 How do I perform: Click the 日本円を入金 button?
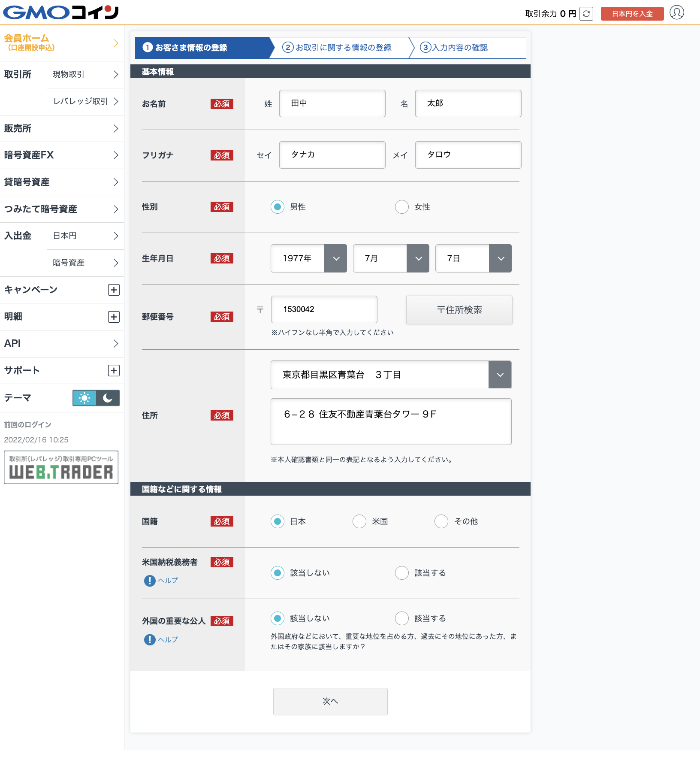coord(632,14)
